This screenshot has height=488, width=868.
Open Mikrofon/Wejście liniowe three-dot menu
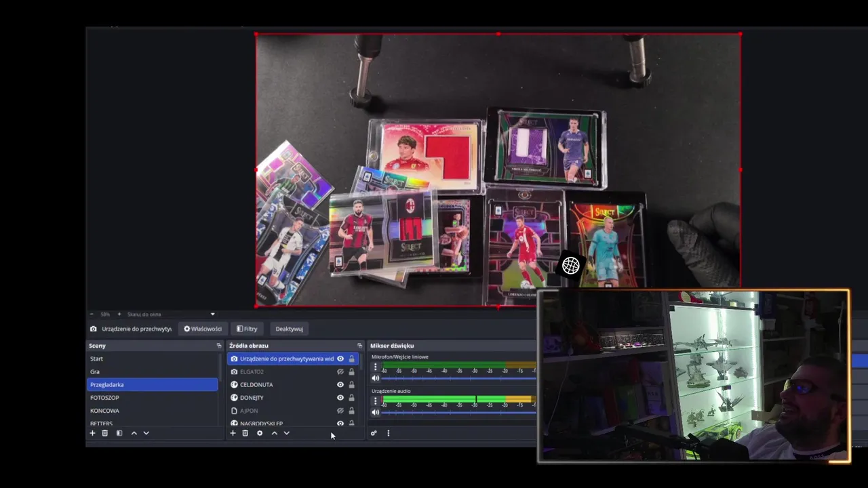tap(375, 367)
